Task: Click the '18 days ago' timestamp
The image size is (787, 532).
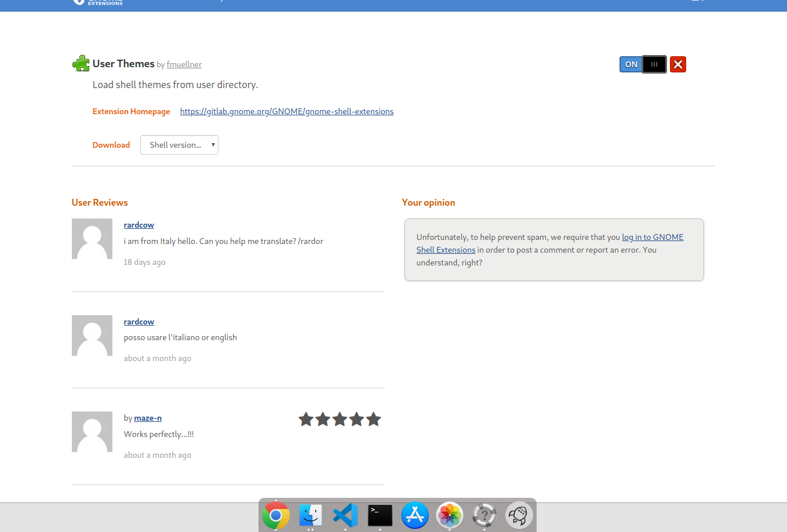Action: click(x=144, y=262)
